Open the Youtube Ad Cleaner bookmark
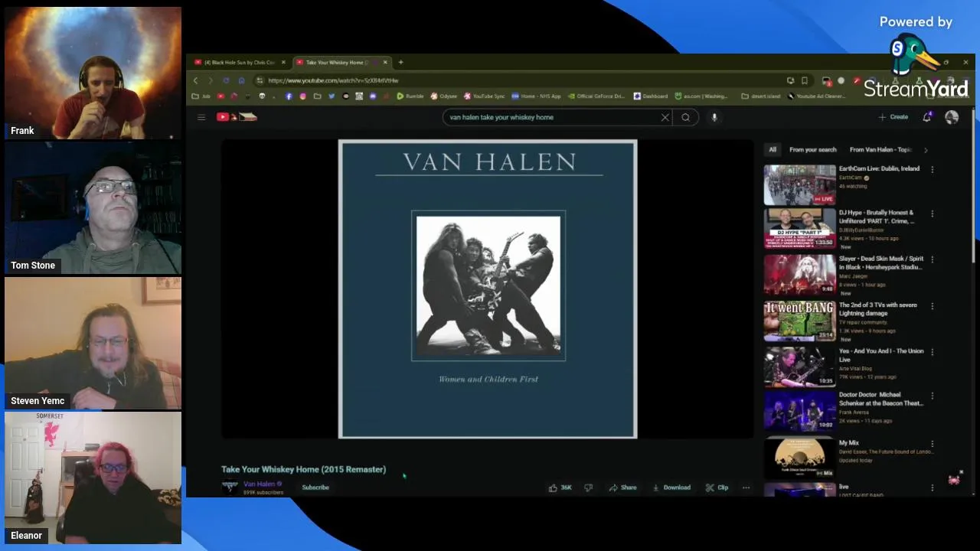The image size is (980, 551). 816,96
